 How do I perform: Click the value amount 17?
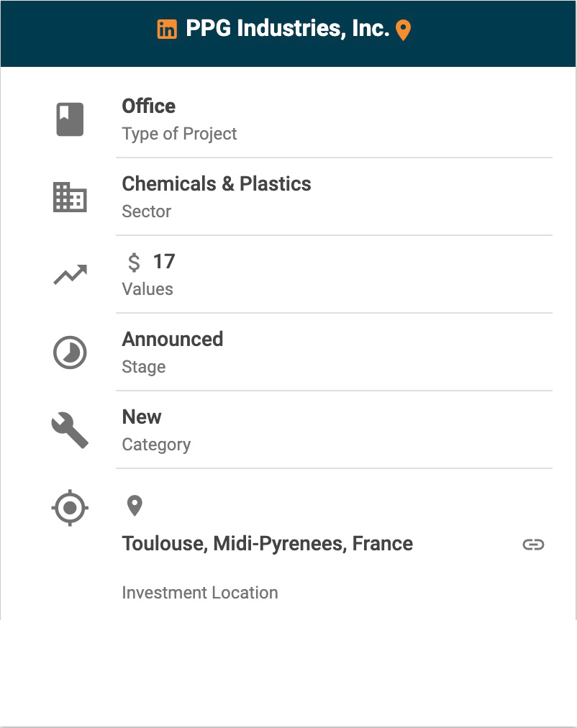tap(164, 262)
